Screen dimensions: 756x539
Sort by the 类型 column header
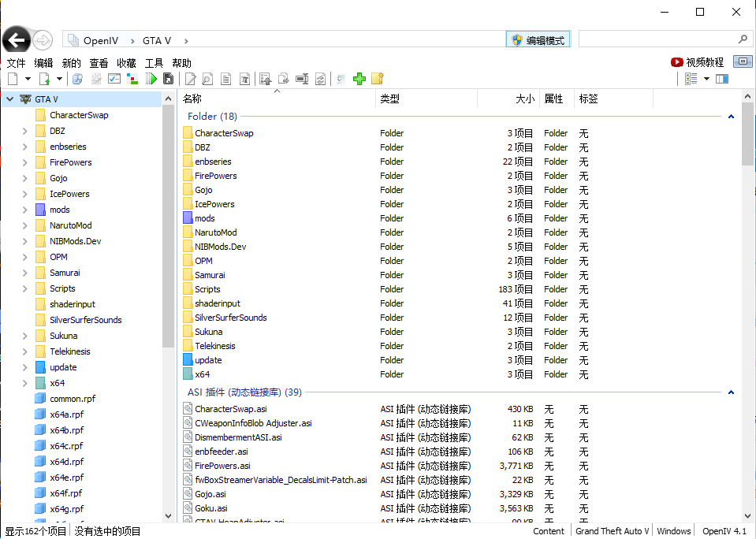pyautogui.click(x=426, y=99)
